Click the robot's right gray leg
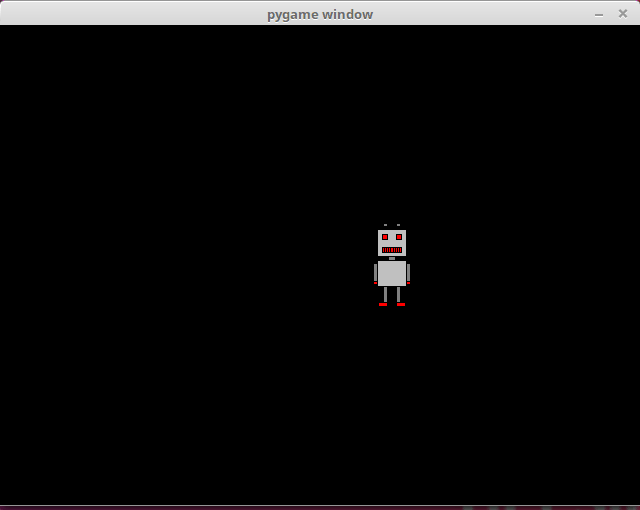 tap(400, 294)
